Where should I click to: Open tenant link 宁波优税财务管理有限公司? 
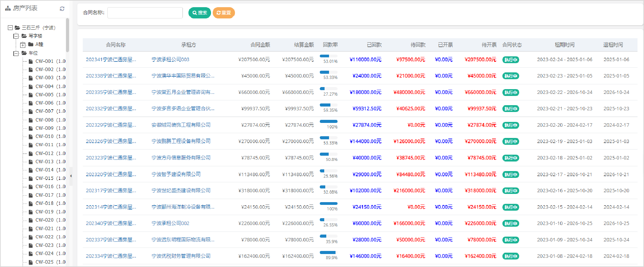181,256
